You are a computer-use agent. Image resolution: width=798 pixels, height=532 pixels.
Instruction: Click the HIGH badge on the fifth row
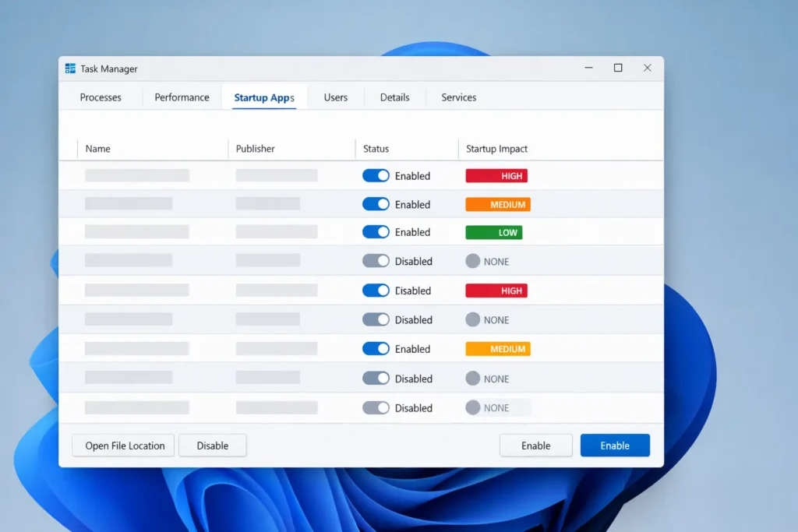tap(496, 290)
